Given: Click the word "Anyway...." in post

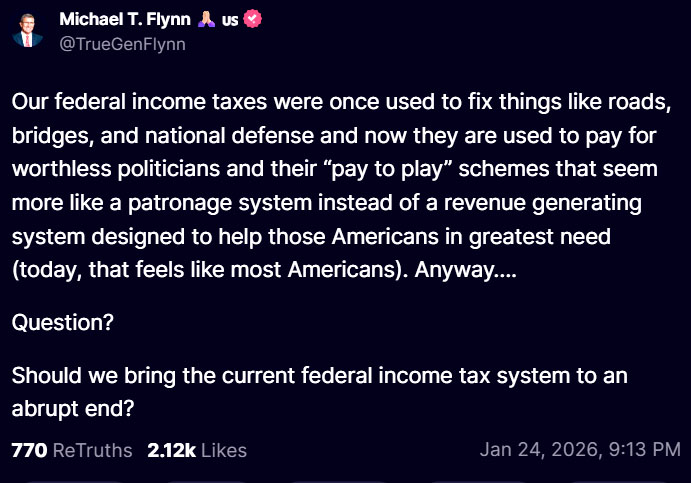Looking at the screenshot, I should (465, 270).
